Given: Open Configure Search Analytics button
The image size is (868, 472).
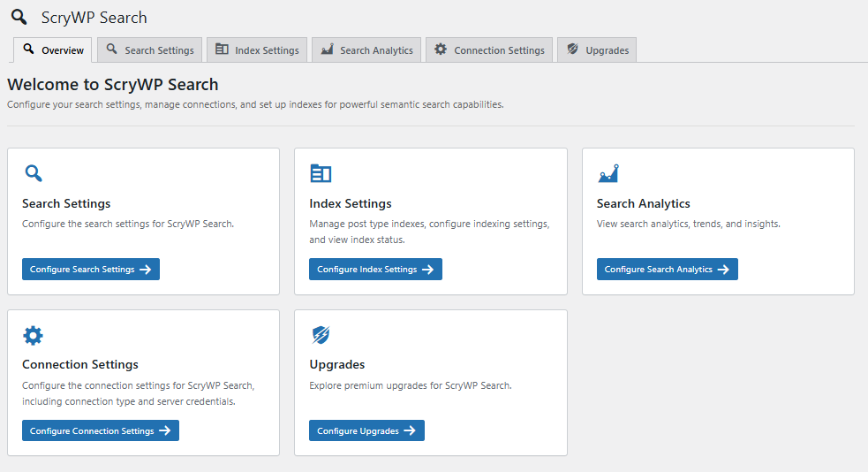Looking at the screenshot, I should pos(667,270).
